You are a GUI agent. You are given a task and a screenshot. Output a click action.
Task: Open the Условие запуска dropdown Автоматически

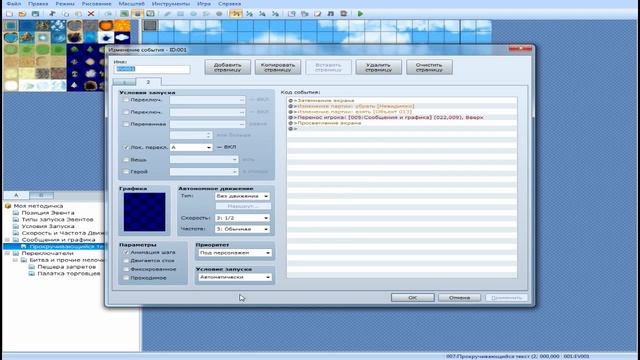point(235,277)
